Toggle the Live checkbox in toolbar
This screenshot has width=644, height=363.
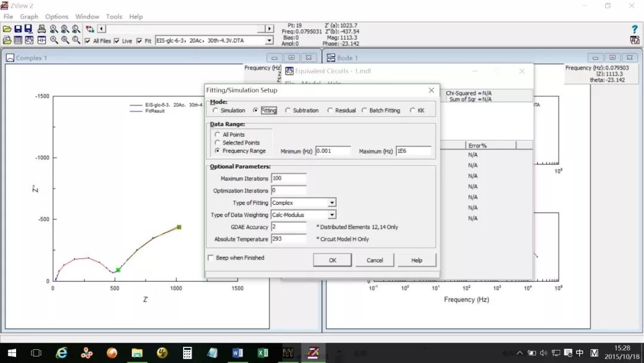coord(117,41)
